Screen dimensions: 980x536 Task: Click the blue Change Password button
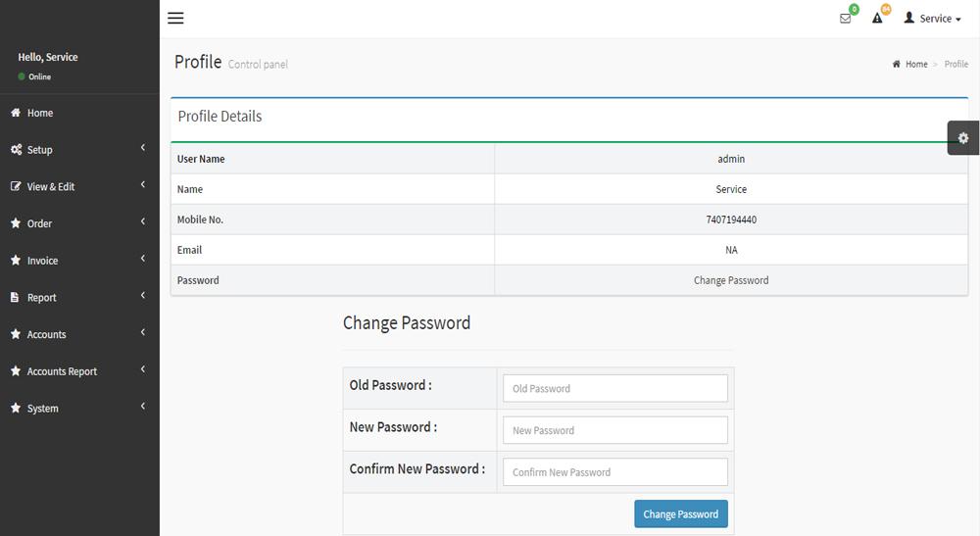tap(681, 513)
